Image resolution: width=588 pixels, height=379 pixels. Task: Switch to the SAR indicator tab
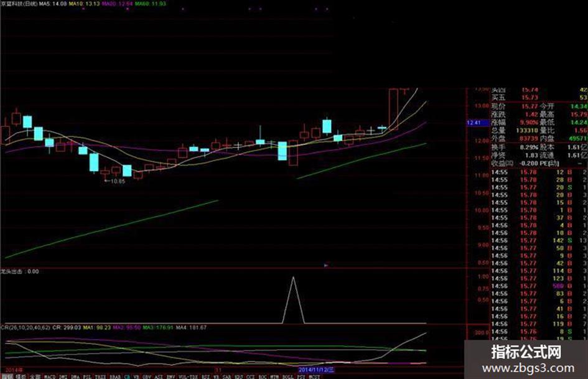226,377
